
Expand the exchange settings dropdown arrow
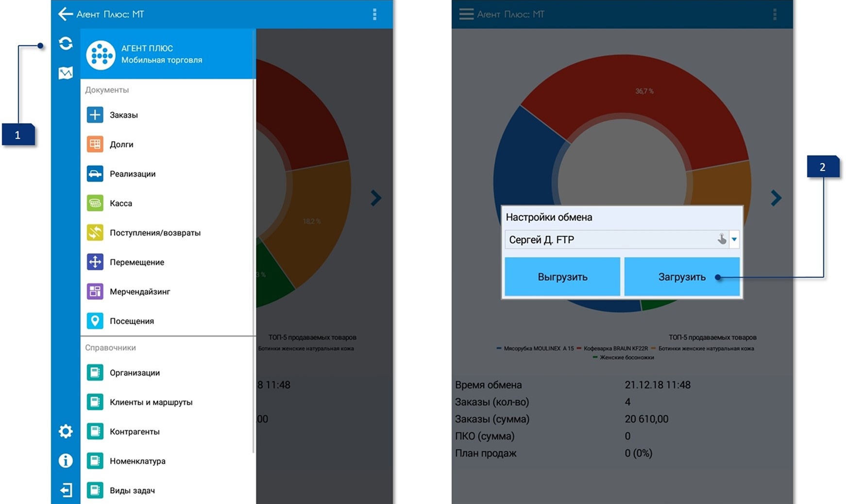[x=734, y=239]
